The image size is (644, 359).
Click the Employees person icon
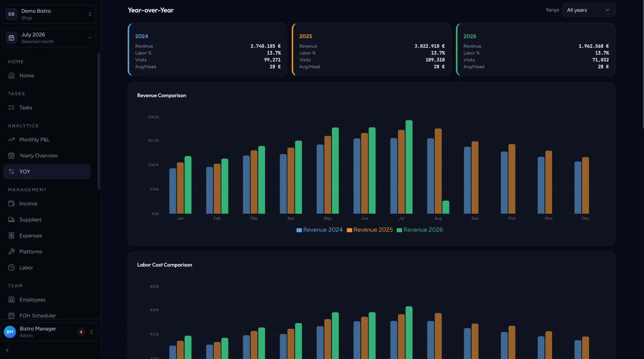(x=11, y=300)
